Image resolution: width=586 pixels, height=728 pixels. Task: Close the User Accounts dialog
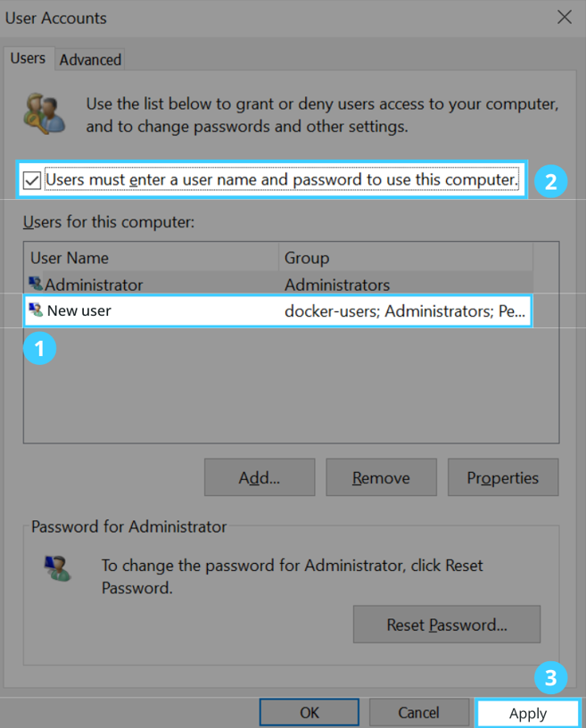(x=564, y=17)
